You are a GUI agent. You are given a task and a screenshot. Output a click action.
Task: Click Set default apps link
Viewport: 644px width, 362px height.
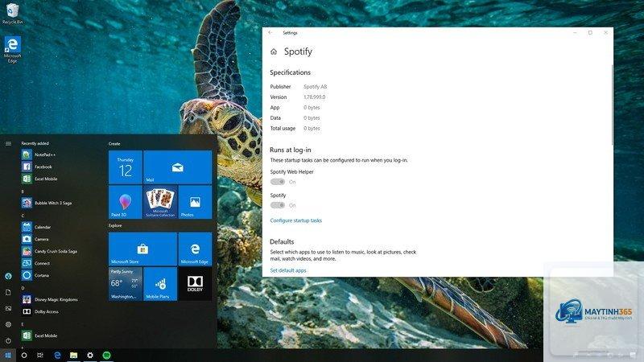click(288, 270)
